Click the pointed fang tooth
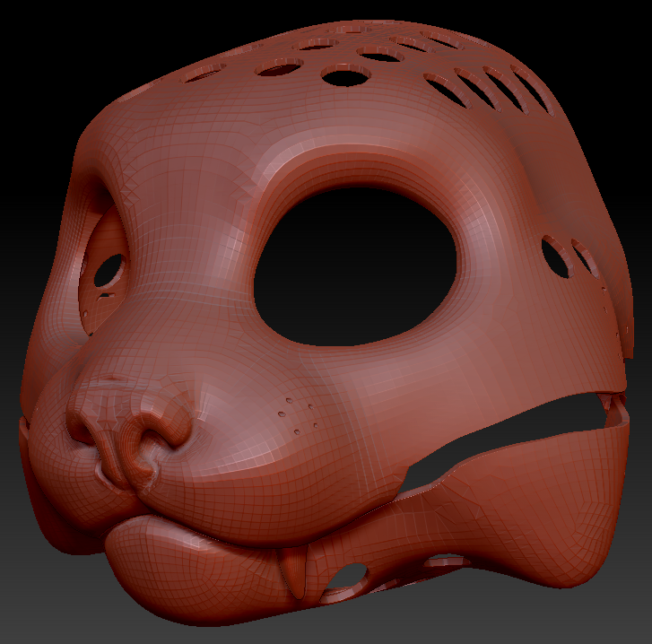Screen dimensions: 652x644 pyautogui.click(x=293, y=573)
